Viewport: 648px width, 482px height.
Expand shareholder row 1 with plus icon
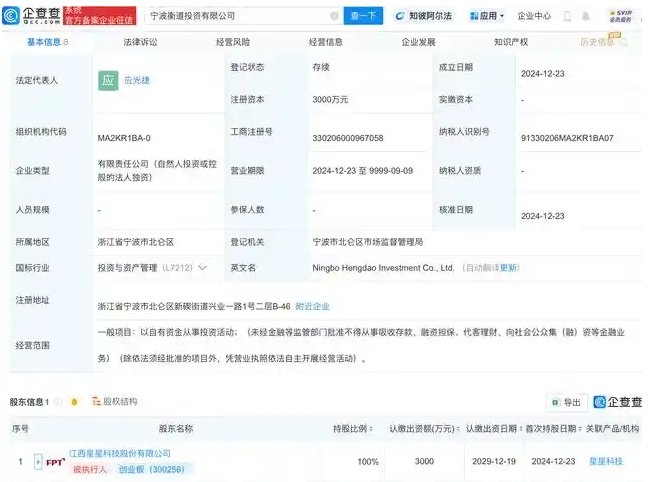click(x=38, y=461)
